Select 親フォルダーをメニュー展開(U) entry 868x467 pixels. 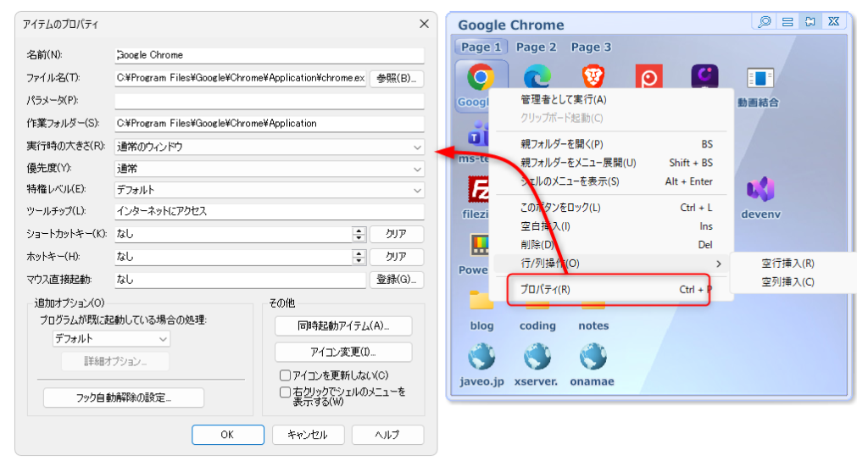612,163
